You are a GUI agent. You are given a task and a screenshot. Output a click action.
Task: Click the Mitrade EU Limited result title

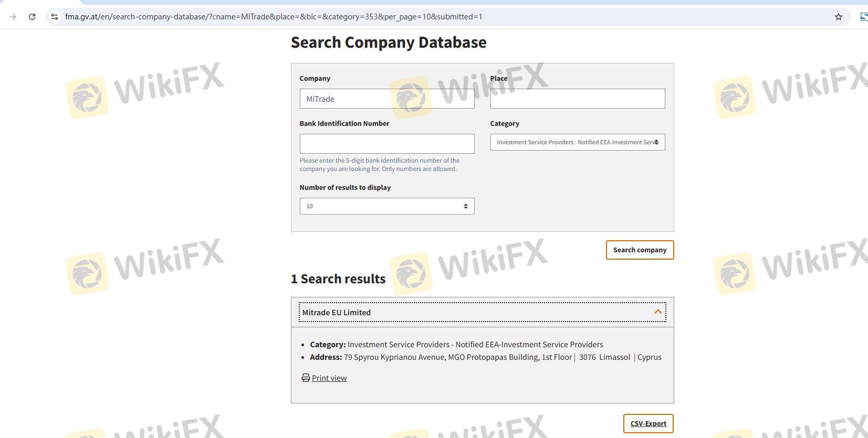pyautogui.click(x=337, y=313)
